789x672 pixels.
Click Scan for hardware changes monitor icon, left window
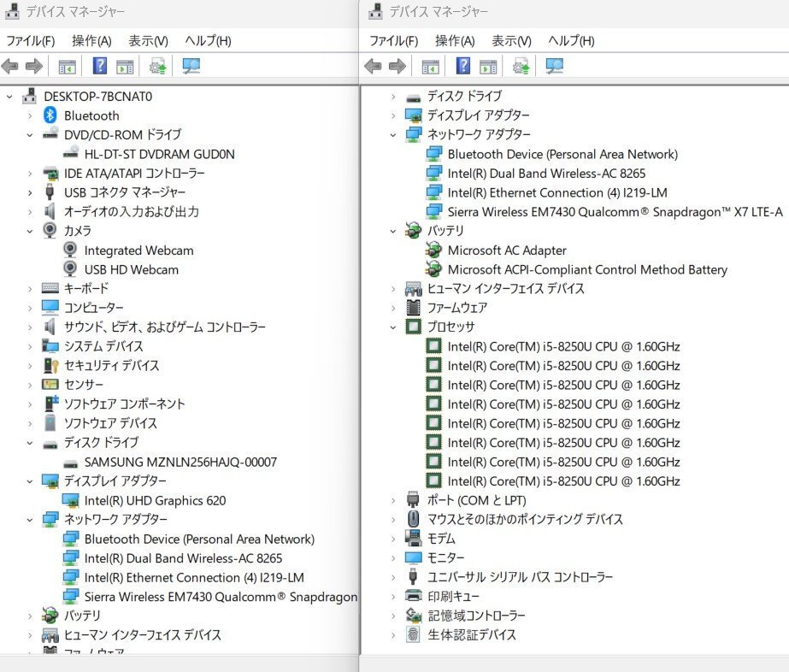[x=191, y=66]
